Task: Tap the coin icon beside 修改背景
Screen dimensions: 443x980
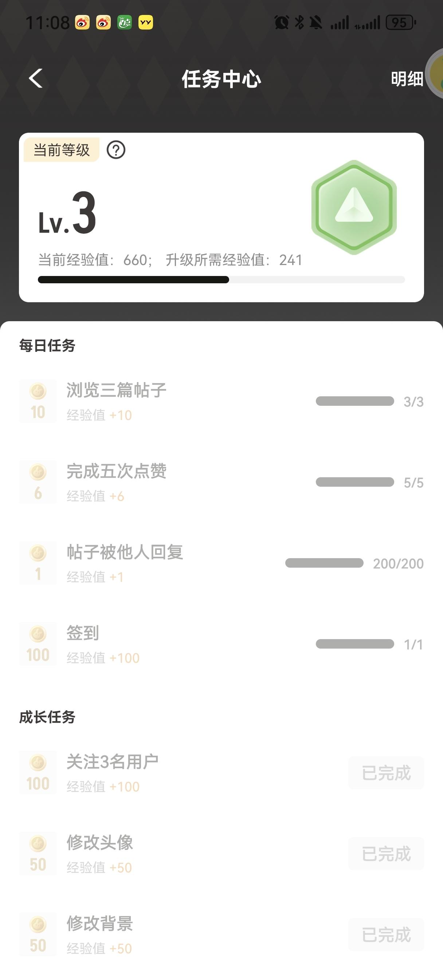Action: (x=38, y=934)
